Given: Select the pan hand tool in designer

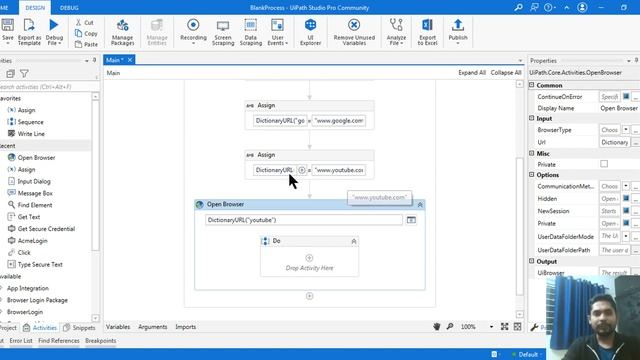Looking at the screenshot, I should click(437, 327).
